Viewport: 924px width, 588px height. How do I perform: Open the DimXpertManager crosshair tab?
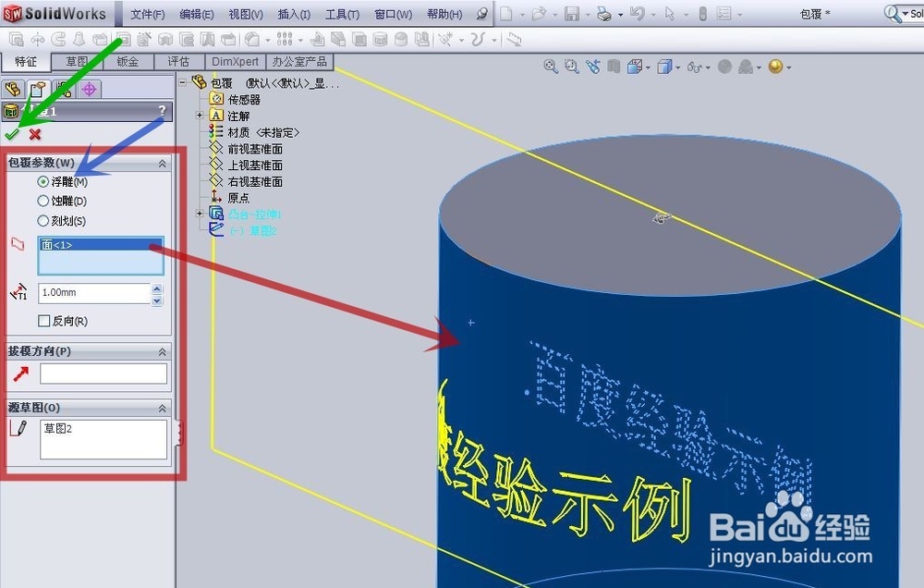(x=89, y=89)
